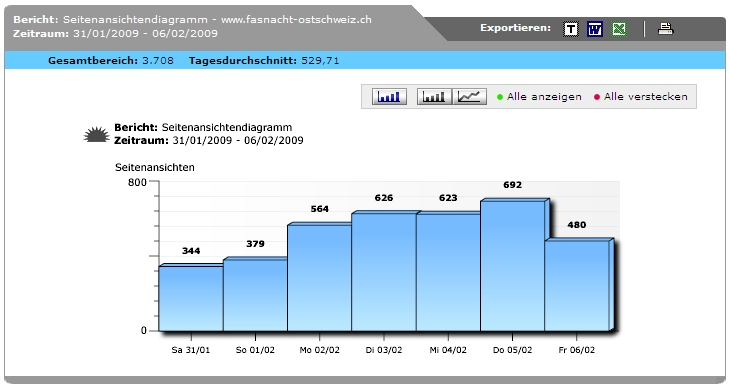Image resolution: width=730 pixels, height=389 pixels.
Task: Export report to Excel spreadsheet
Action: click(619, 29)
